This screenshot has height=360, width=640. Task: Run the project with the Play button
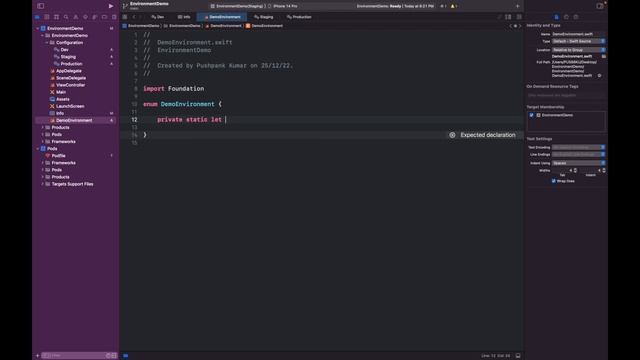tap(111, 6)
